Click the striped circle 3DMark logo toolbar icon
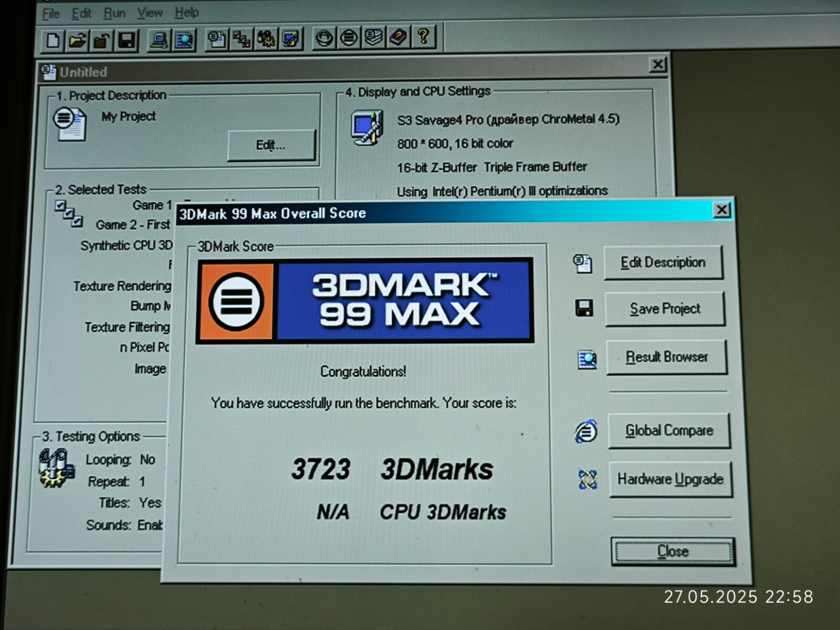 pyautogui.click(x=349, y=38)
